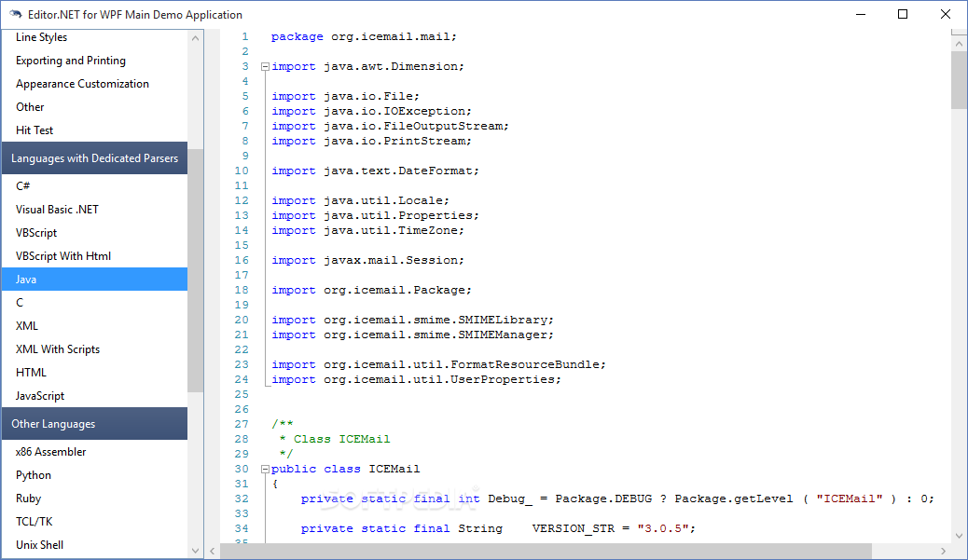Click editor horizontal scroll right arrow
The height and width of the screenshot is (560, 968).
pos(944,551)
